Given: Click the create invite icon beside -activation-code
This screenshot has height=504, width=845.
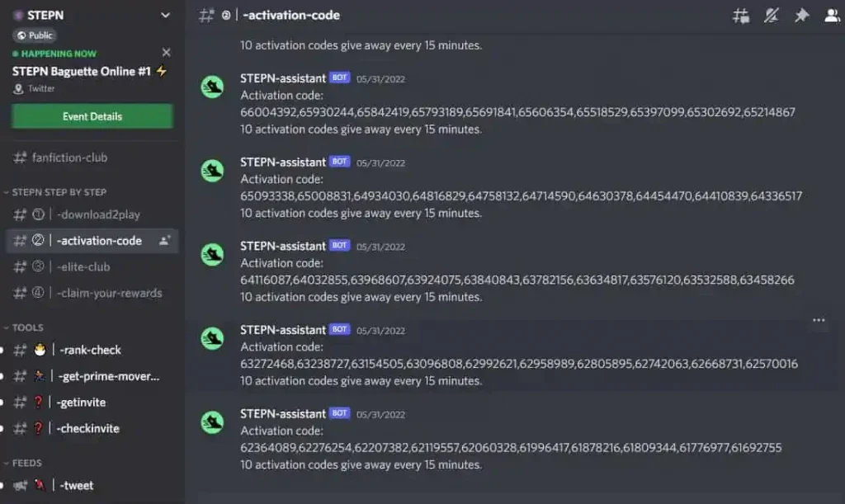Looking at the screenshot, I should coord(164,241).
